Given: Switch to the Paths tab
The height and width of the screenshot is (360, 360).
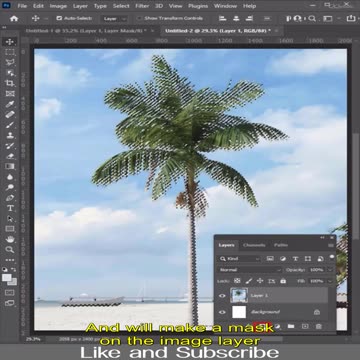Looking at the screenshot, I should click(x=281, y=245).
